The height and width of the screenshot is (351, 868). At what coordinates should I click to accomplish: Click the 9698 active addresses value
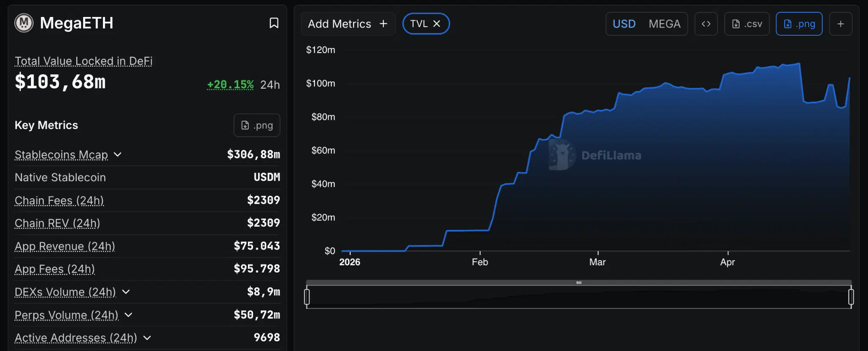[x=267, y=338]
